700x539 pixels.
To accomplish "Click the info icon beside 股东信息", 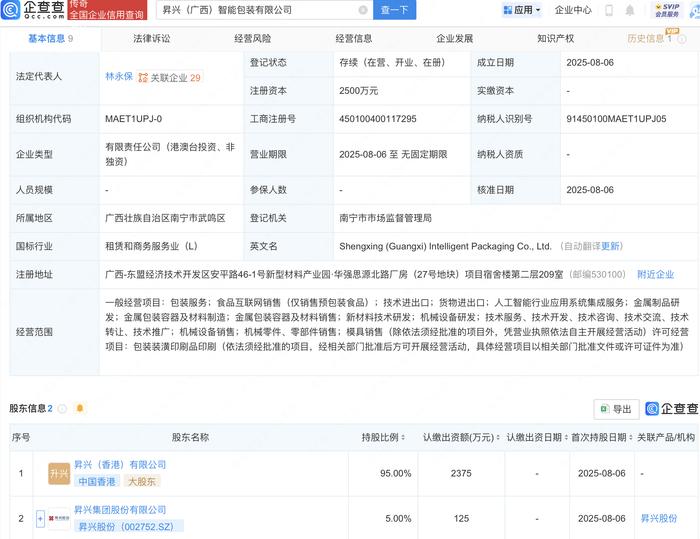I will coord(62,408).
